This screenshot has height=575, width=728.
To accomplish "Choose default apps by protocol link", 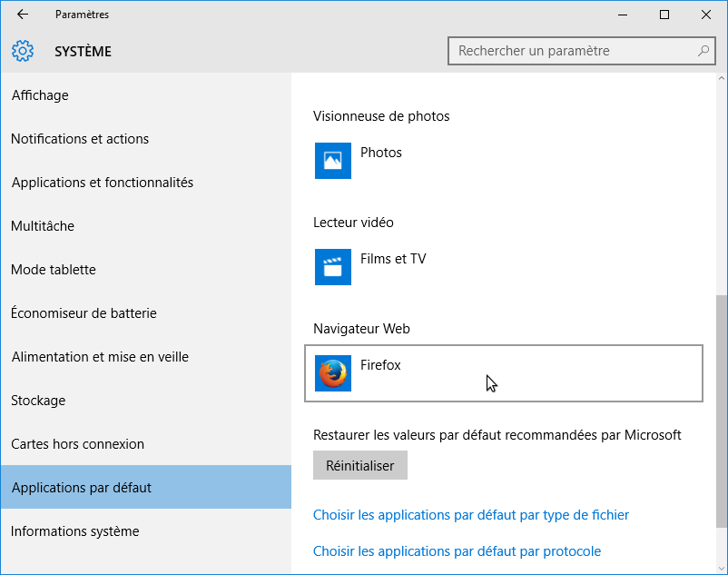I will tap(457, 551).
